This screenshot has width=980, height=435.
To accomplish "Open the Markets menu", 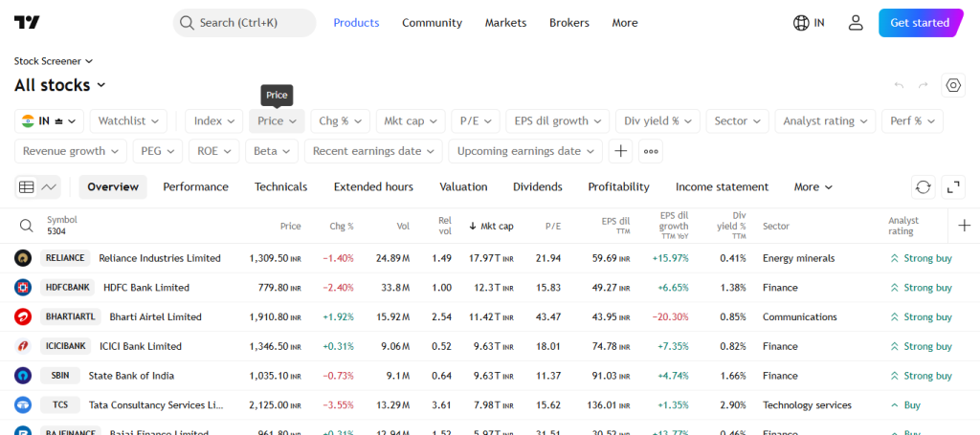I will tap(505, 23).
